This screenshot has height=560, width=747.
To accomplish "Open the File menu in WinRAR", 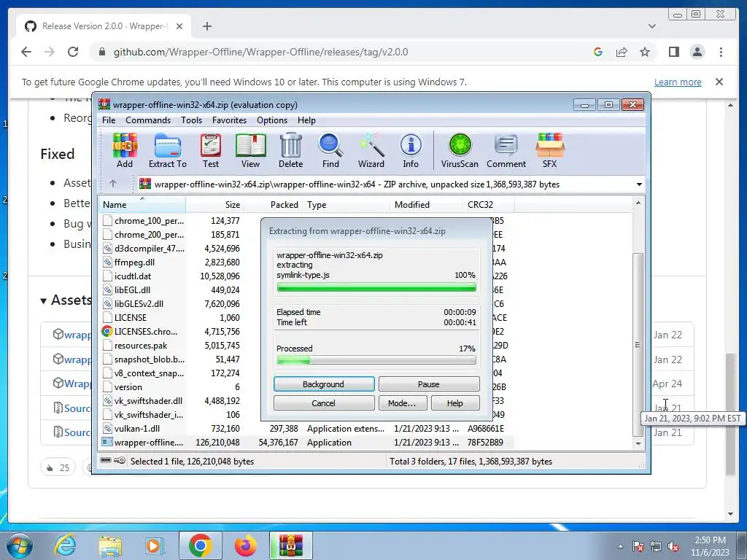I will click(x=109, y=120).
